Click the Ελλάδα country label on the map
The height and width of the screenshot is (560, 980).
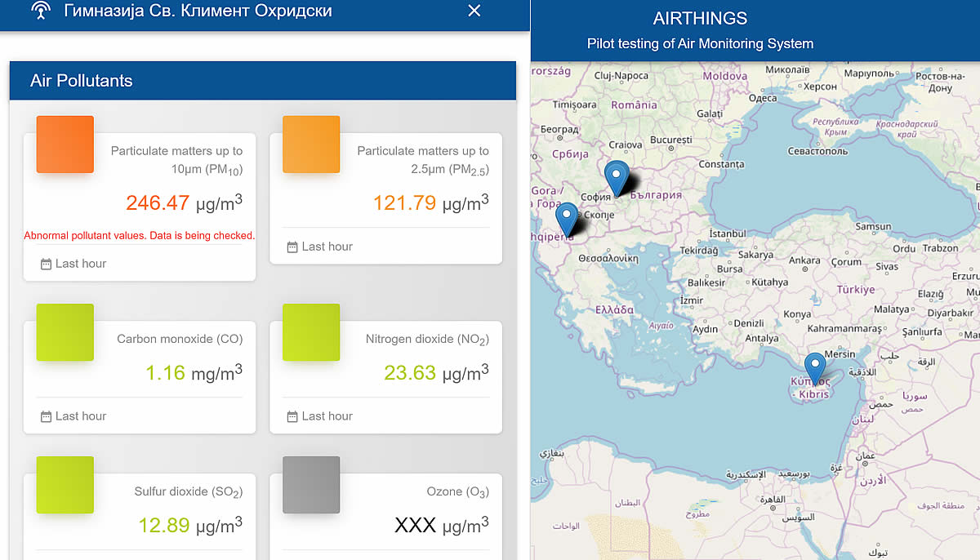pyautogui.click(x=614, y=310)
